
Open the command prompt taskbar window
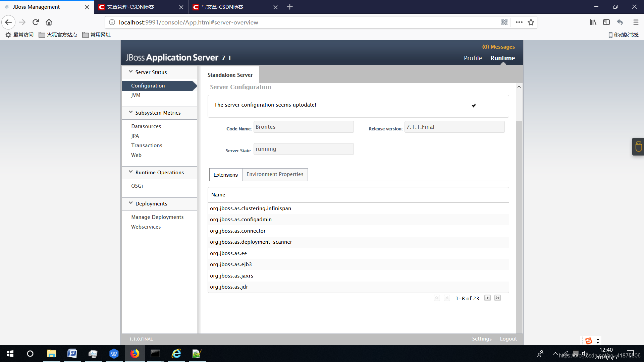[155, 354]
